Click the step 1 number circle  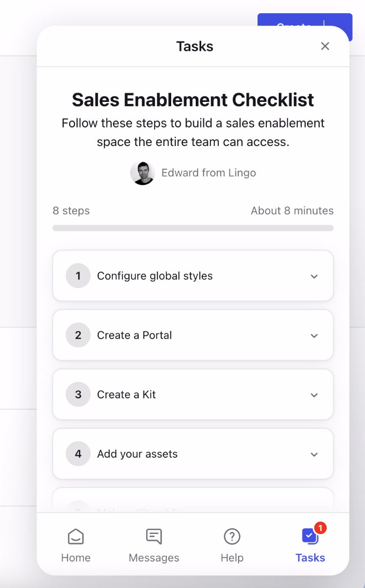[77, 276]
